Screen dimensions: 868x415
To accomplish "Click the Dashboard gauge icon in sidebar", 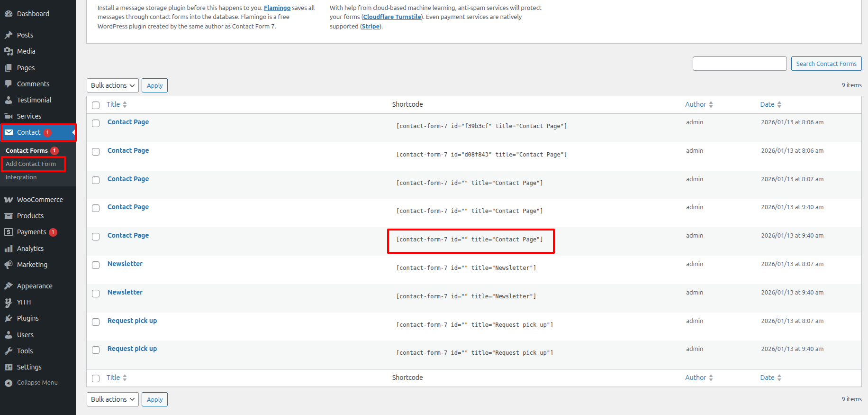I will [x=9, y=14].
